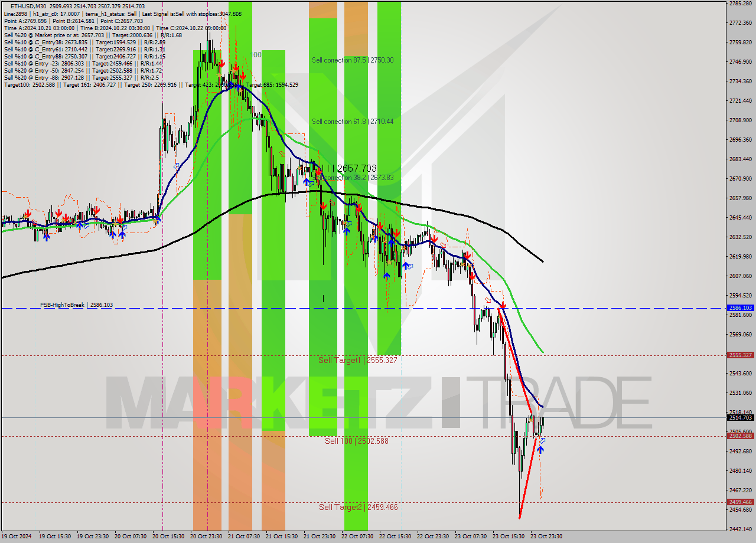Click the large 2657.703 price label
This screenshot has height=543, width=756.
(356, 169)
